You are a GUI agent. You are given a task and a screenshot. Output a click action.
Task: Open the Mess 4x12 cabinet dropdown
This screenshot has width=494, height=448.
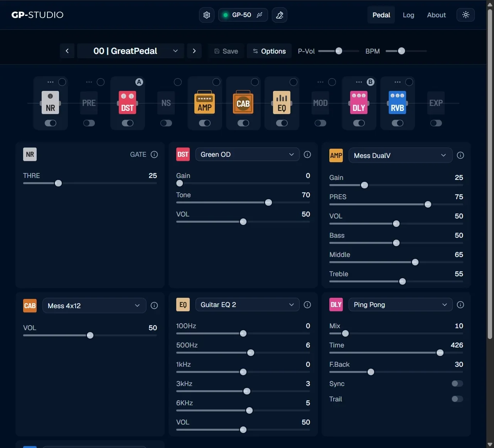pos(94,305)
